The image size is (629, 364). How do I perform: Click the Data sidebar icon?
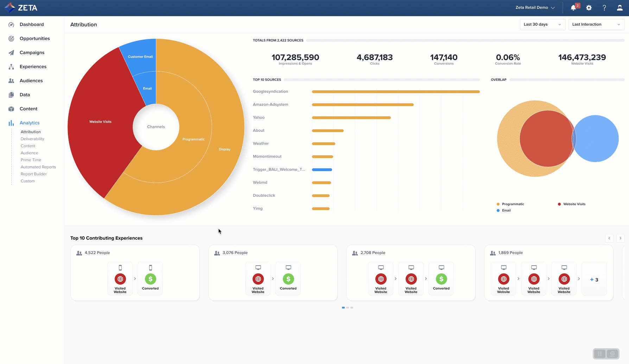(11, 95)
